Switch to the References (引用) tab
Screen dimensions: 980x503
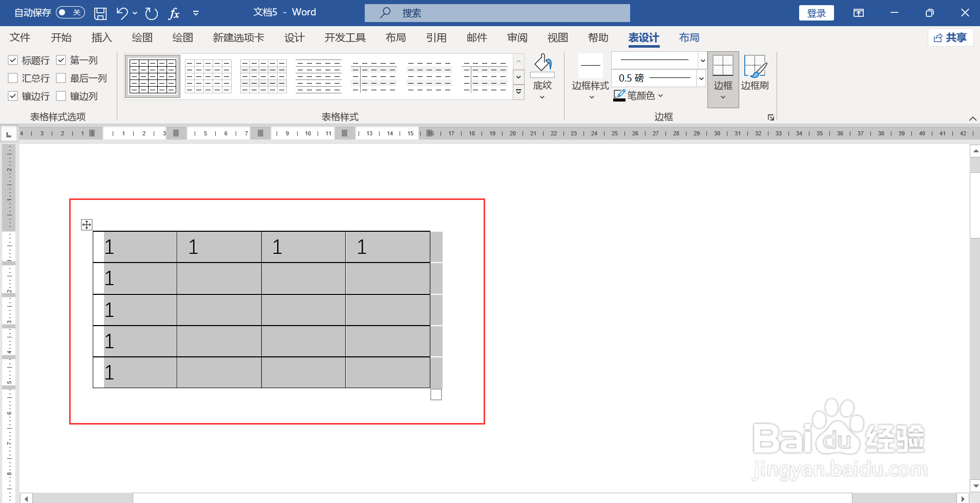(x=436, y=37)
